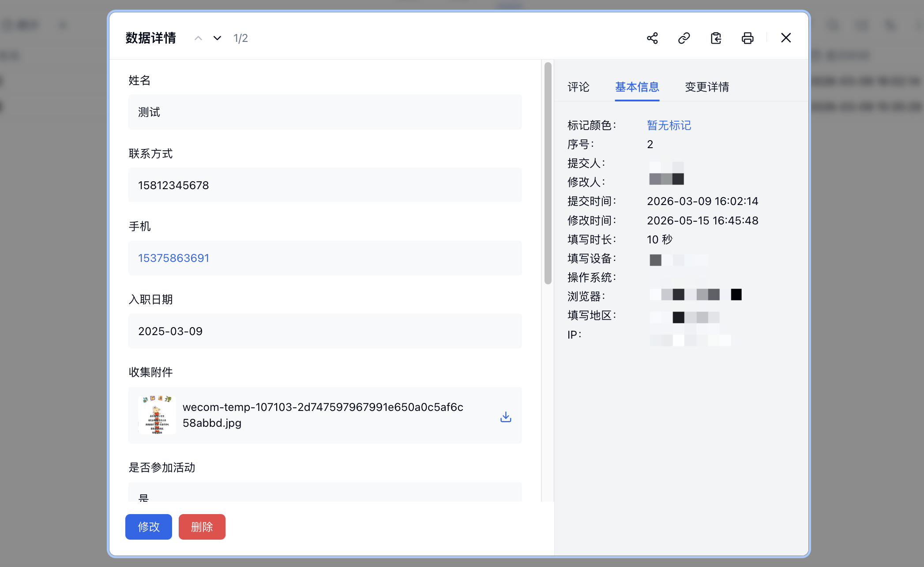Click the 暂无标记 color mark link
This screenshot has width=924, height=567.
tap(669, 126)
